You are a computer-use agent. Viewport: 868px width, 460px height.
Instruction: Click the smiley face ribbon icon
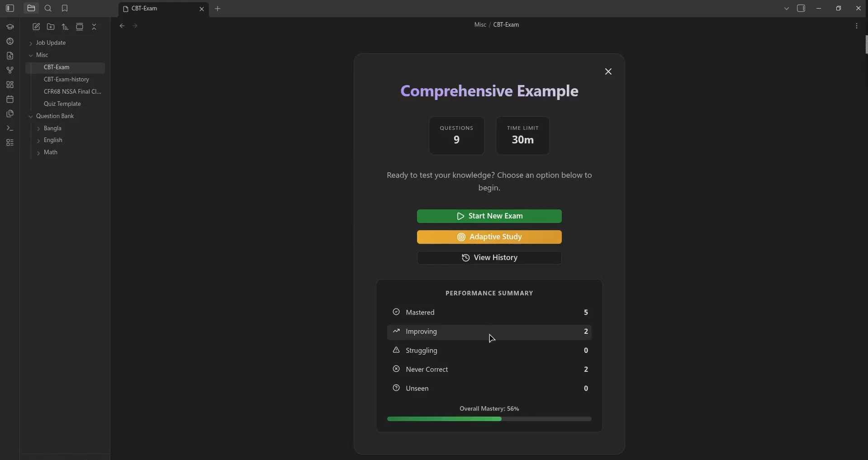pyautogui.click(x=10, y=41)
